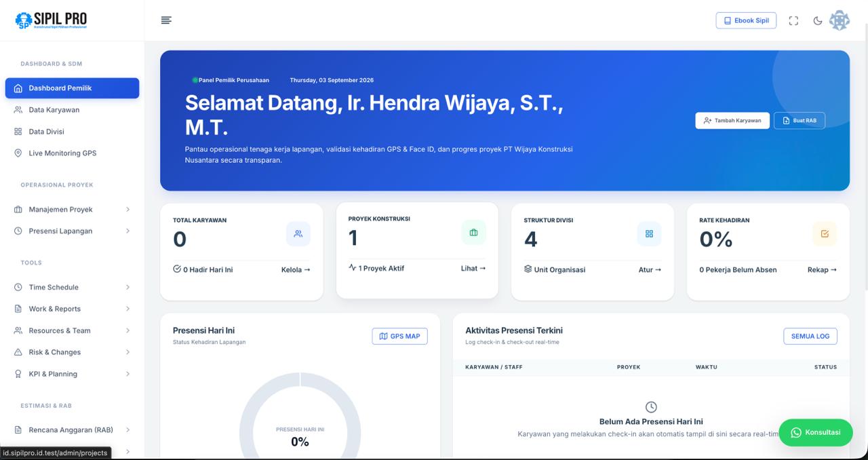Viewport: 868px width, 460px height.
Task: Open Presensi Lapangan menu label
Action: click(x=60, y=231)
